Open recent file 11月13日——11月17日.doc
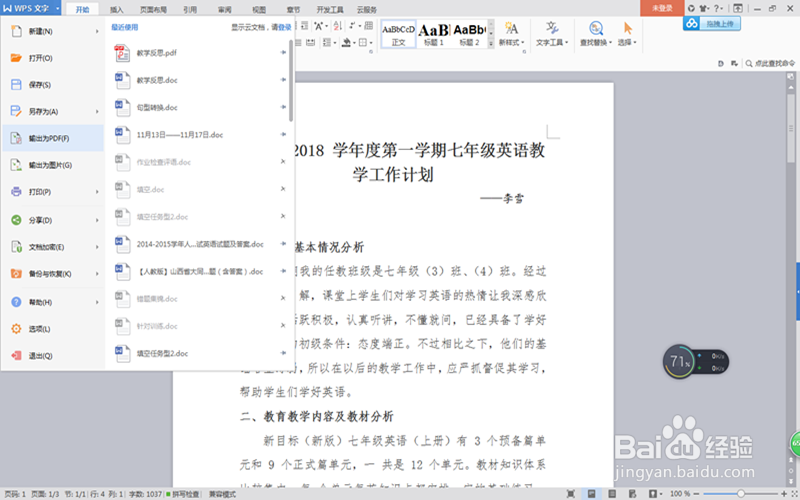 pos(199,135)
